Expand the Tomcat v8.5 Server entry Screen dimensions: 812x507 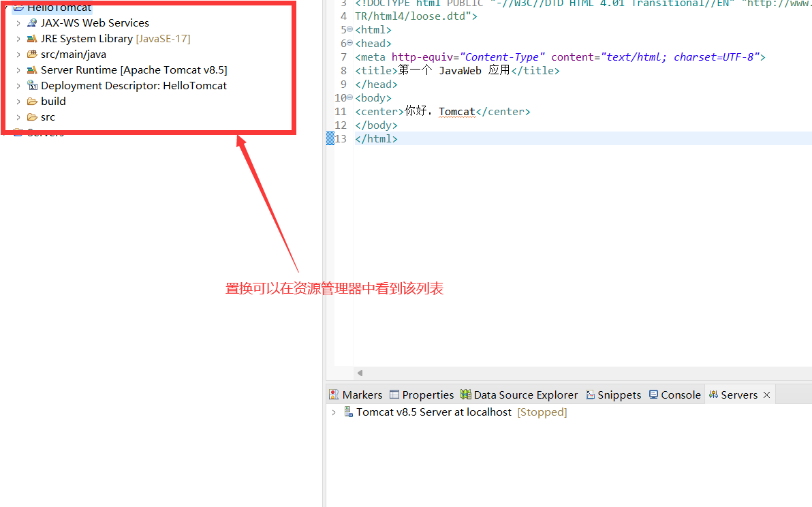334,412
